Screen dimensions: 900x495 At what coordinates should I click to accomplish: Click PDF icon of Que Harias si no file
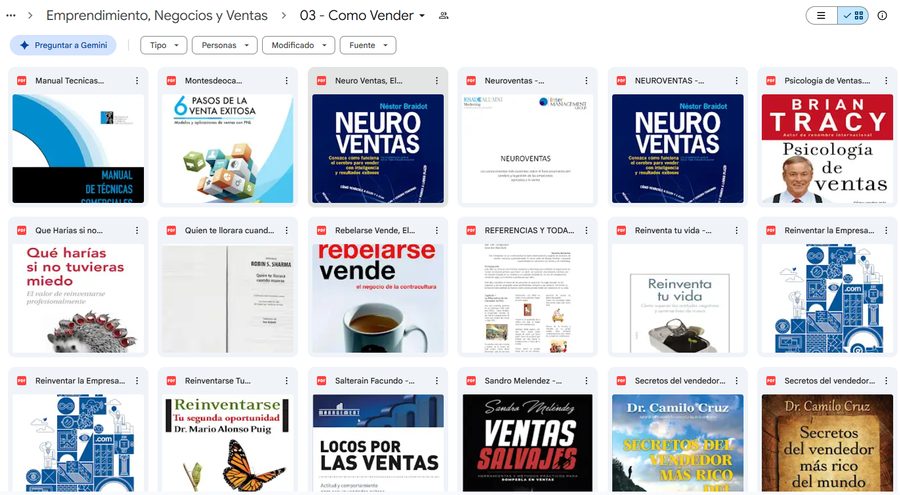coord(22,230)
